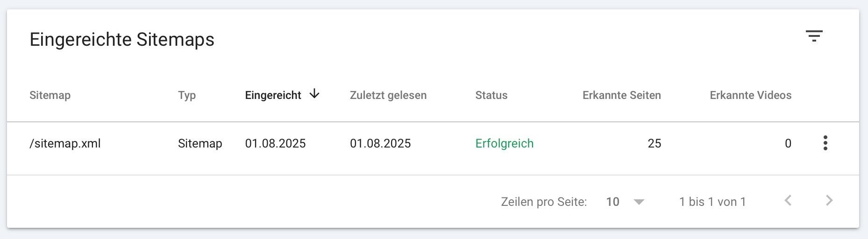Go to the previous page arrow
The image size is (868, 239).
coord(788,201)
